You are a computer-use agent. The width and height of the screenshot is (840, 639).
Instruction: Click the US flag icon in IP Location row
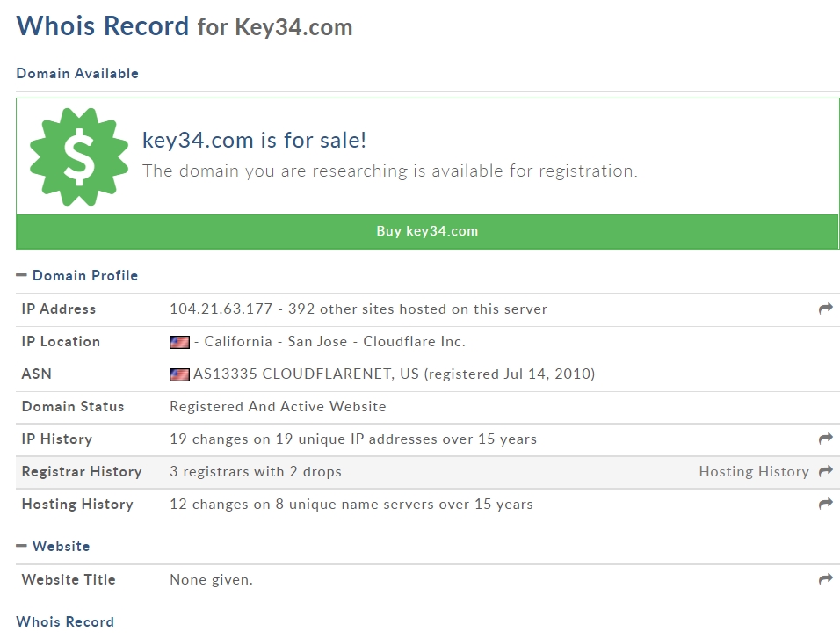pyautogui.click(x=179, y=342)
